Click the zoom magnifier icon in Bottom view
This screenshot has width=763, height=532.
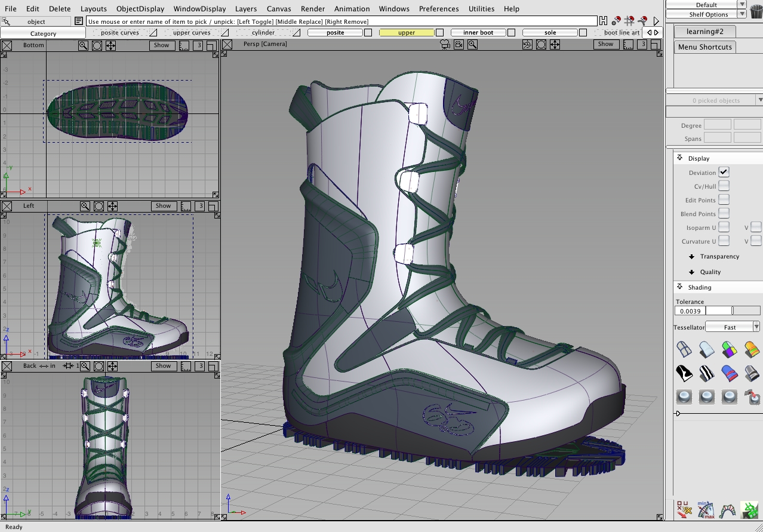tap(84, 45)
